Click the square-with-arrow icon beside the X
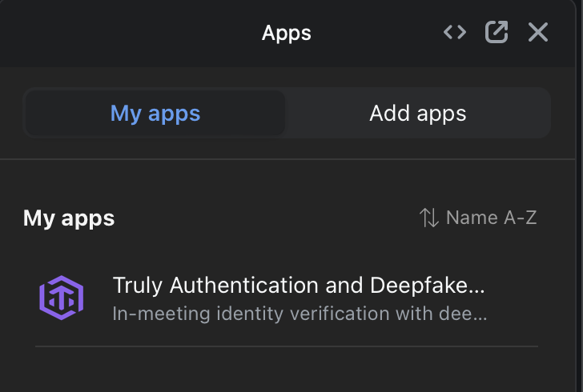583x392 pixels. coord(497,33)
